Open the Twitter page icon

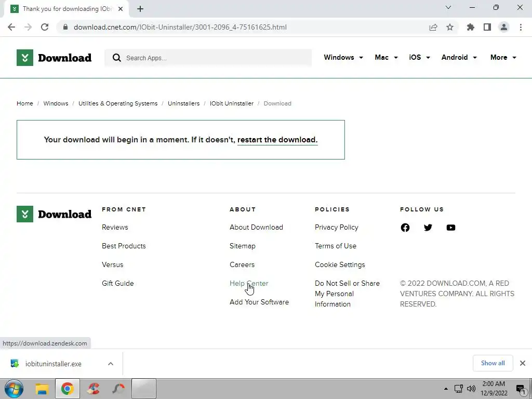[428, 228]
